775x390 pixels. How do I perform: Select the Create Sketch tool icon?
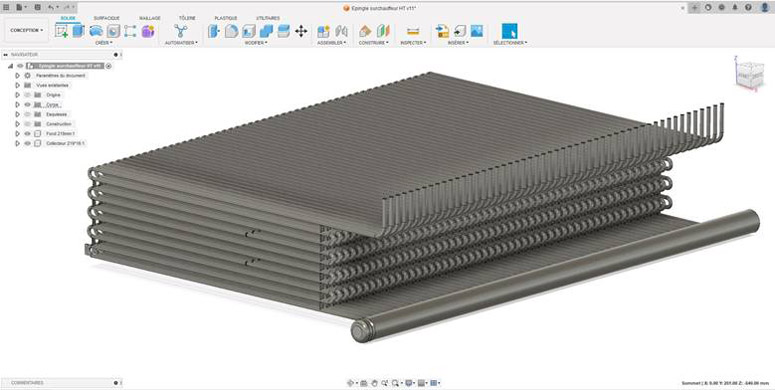pyautogui.click(x=61, y=31)
